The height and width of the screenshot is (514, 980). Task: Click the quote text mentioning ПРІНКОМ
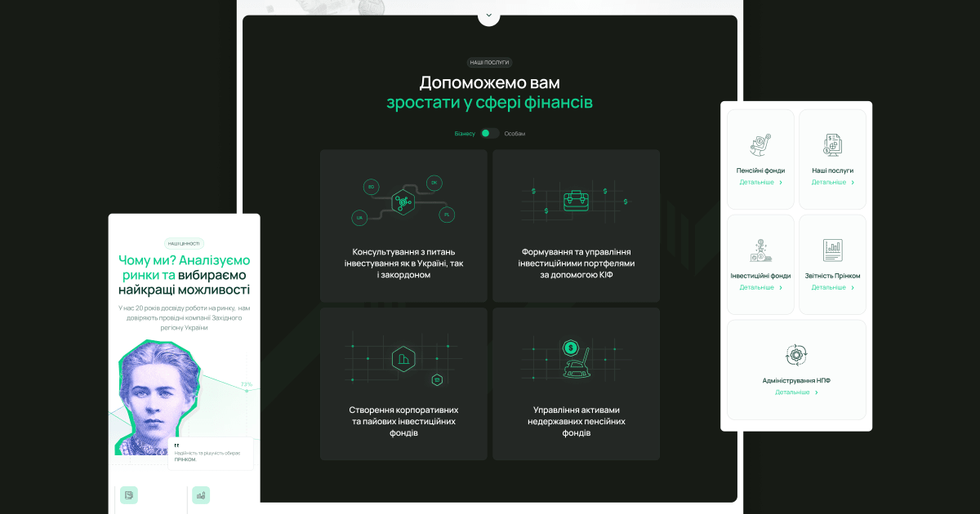207,456
